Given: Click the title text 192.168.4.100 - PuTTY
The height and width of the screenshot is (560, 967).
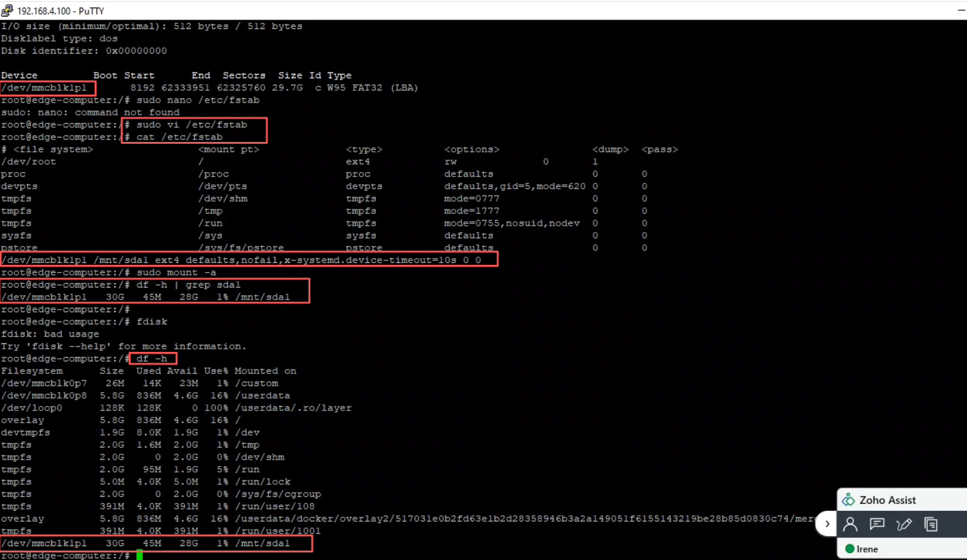Looking at the screenshot, I should tap(61, 11).
